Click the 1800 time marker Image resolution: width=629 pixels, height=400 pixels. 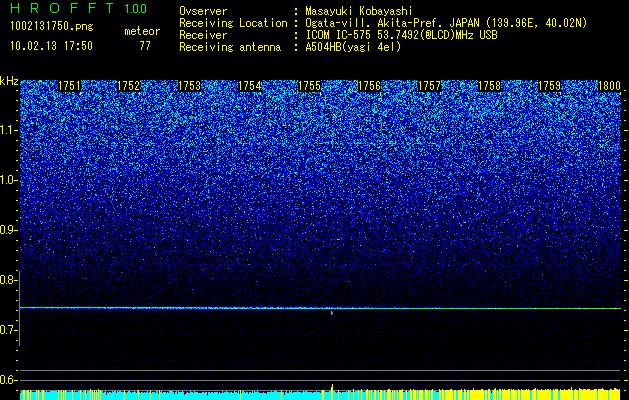(x=609, y=86)
